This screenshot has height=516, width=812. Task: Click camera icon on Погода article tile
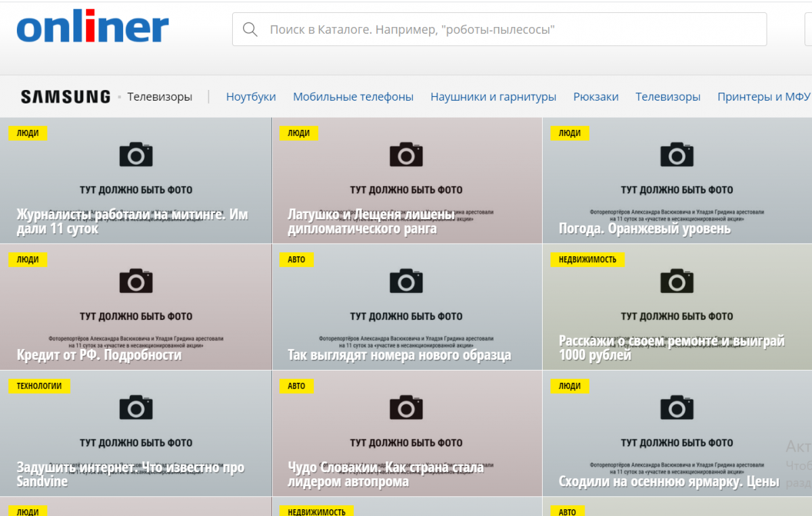click(x=677, y=155)
